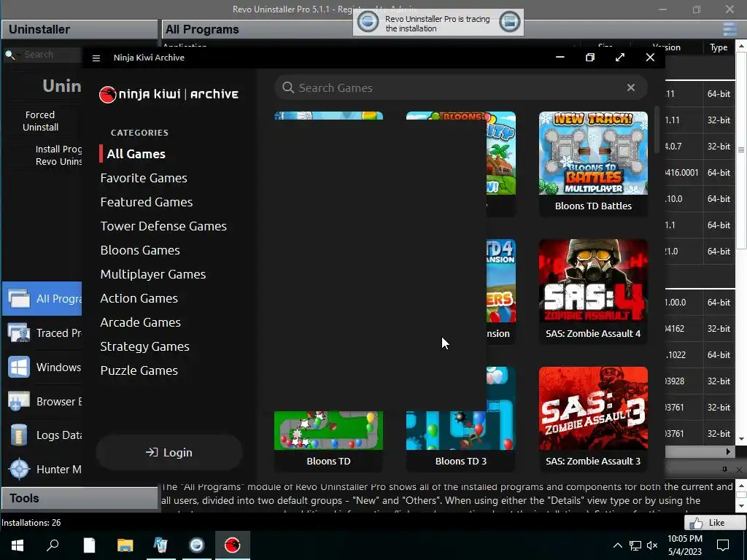Click the Ninja Kiwi games list scrollbar

tap(657, 130)
